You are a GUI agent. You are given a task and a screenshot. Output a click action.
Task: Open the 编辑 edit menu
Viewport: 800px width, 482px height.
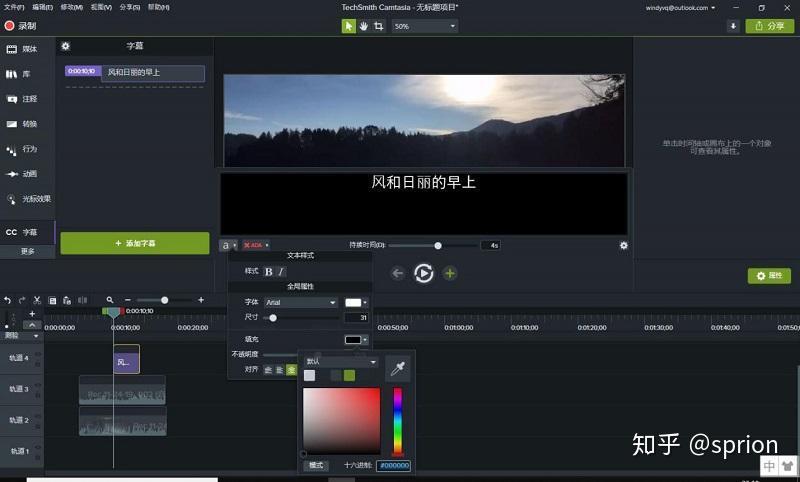click(x=42, y=7)
